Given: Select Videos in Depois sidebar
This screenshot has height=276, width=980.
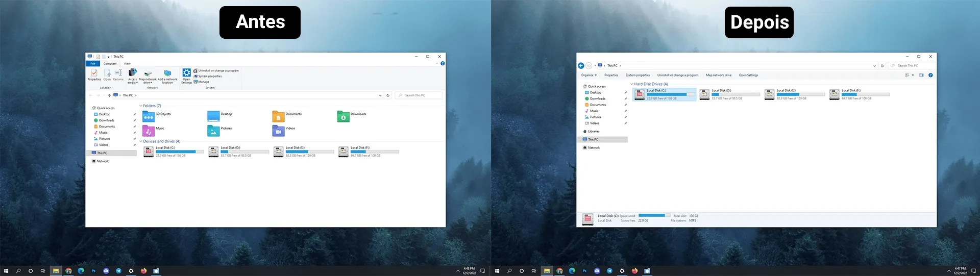Looking at the screenshot, I should tap(592, 123).
